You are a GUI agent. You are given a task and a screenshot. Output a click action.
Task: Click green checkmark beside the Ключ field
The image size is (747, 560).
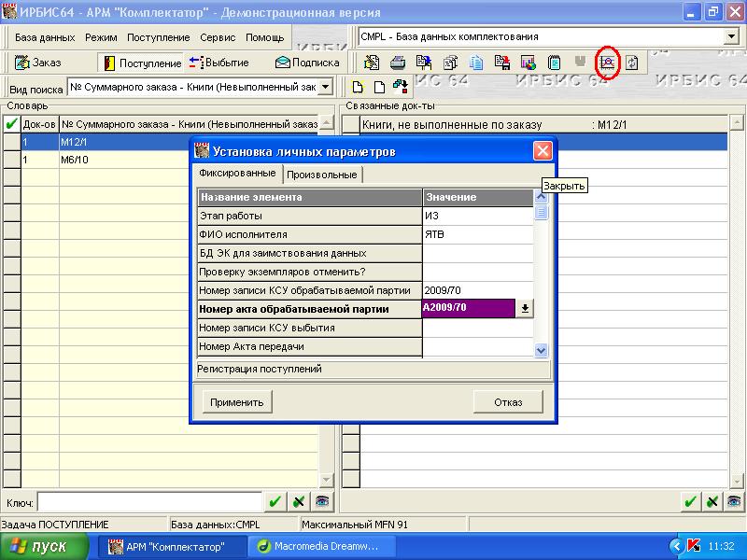click(x=275, y=502)
